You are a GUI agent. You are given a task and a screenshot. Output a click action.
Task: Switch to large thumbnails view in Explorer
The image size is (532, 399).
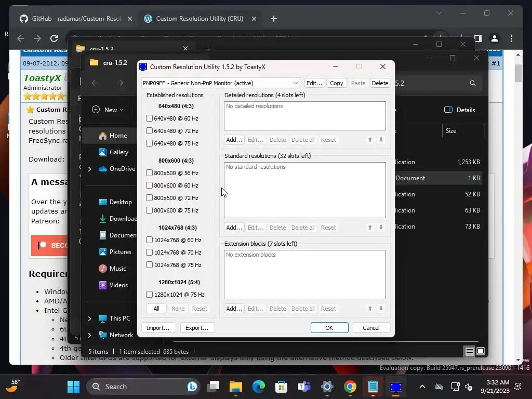pyautogui.click(x=481, y=352)
